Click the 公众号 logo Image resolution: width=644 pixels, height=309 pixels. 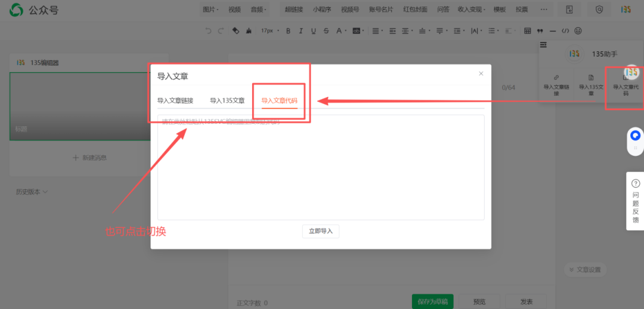[34, 10]
